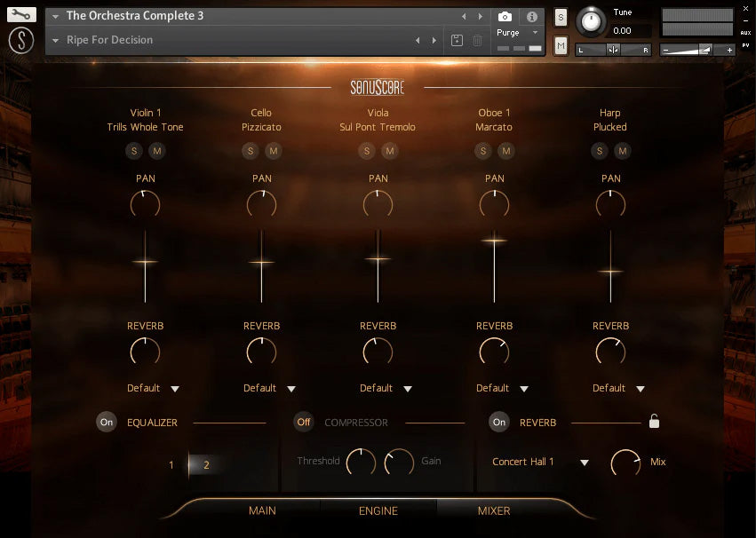The height and width of the screenshot is (538, 756).
Task: Mute the Cello slot
Action: tap(274, 151)
